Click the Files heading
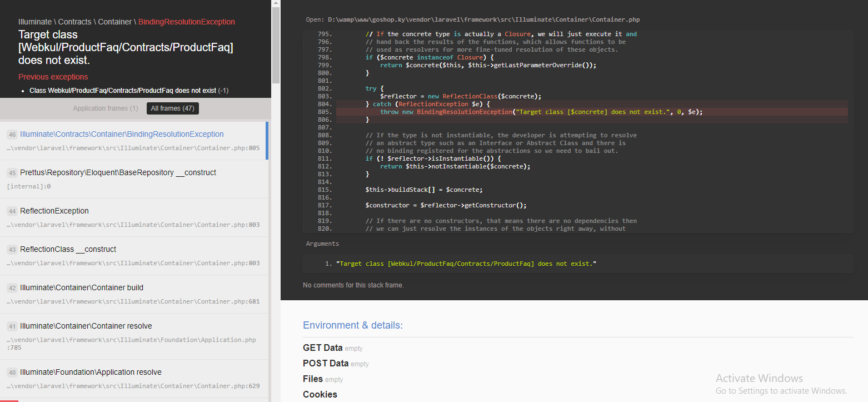Screen dimensions: 868x402 (313, 379)
